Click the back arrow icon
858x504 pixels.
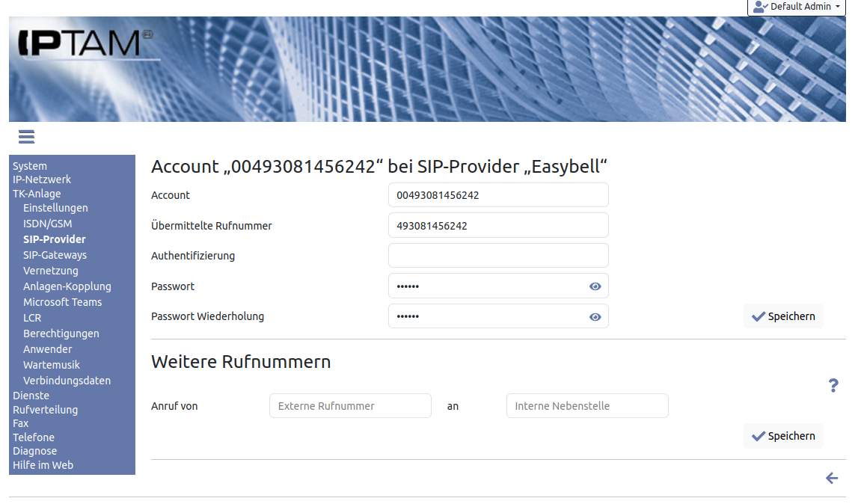832,479
